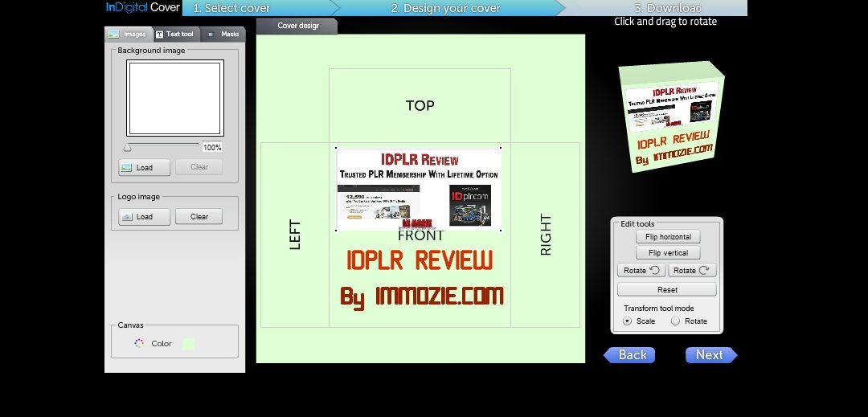868x417 pixels.
Task: Click the background image preview thumbnail
Action: 175,98
